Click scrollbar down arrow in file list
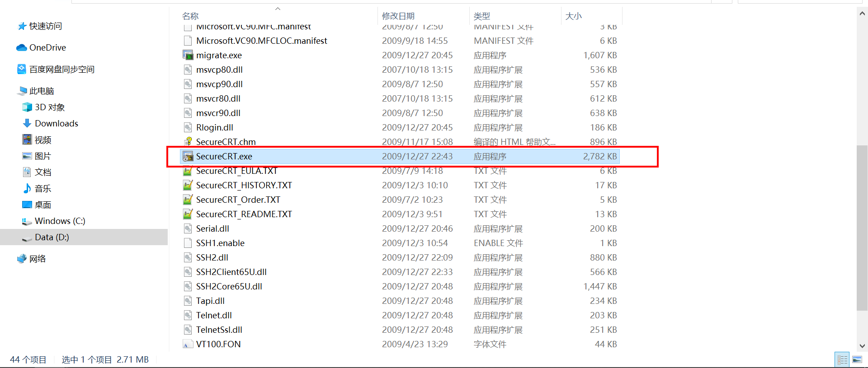The width and height of the screenshot is (868, 368). [862, 346]
